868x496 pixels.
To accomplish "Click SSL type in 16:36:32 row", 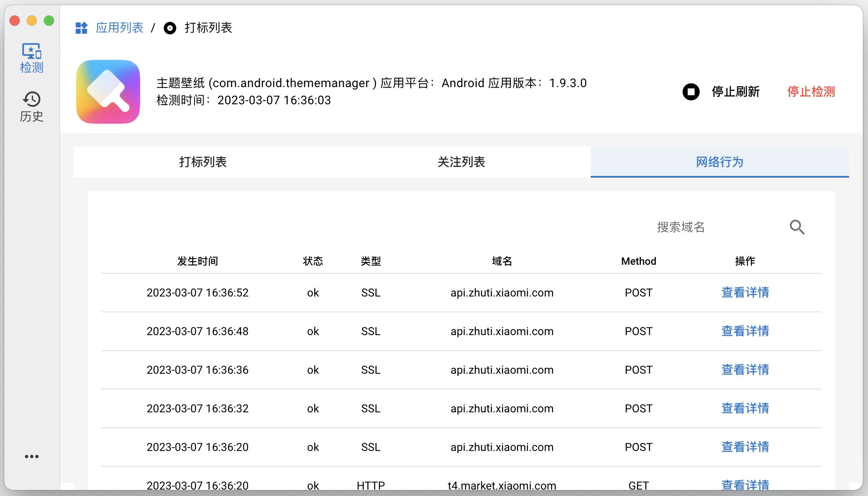I will (371, 408).
